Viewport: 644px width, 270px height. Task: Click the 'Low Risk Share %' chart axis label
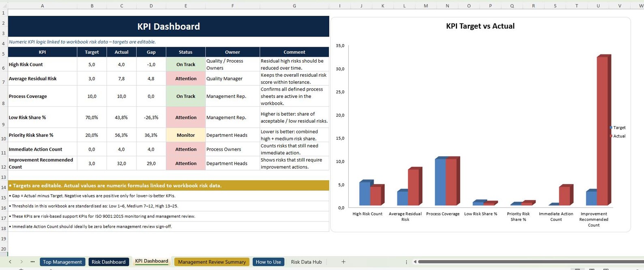[x=481, y=214]
